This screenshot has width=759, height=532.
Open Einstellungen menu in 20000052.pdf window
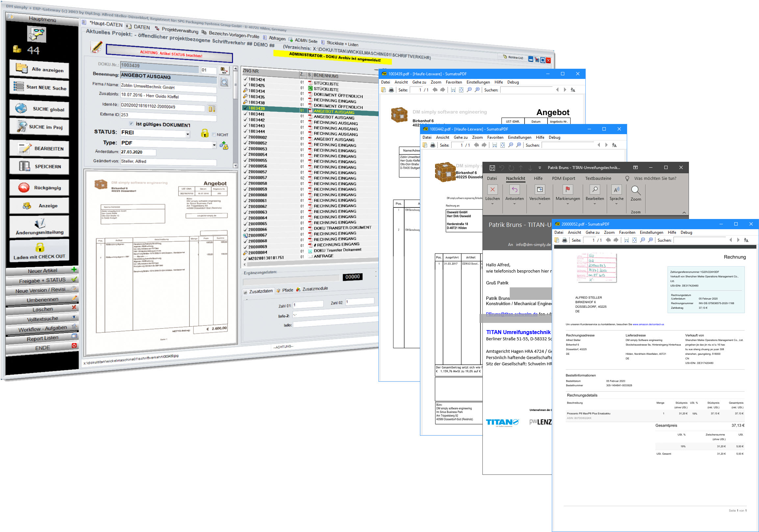(x=651, y=232)
